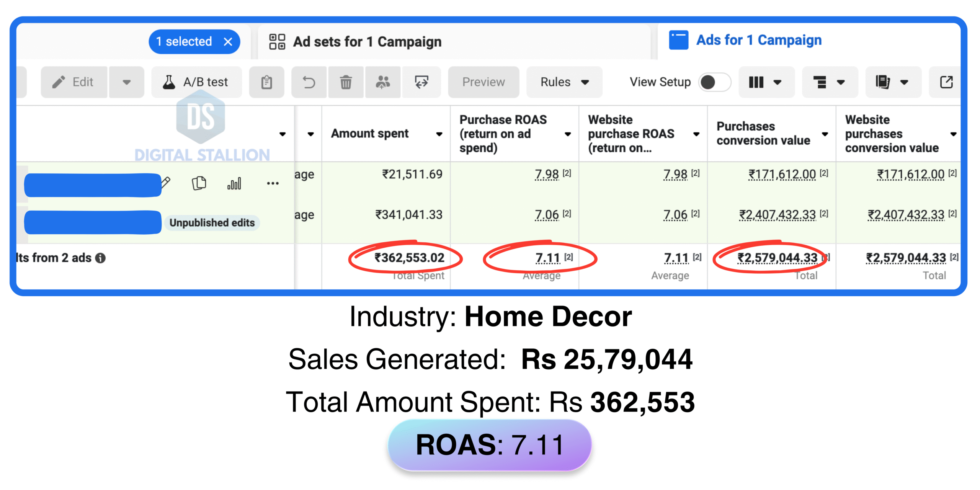Click the three-dots more options icon

coord(273,183)
